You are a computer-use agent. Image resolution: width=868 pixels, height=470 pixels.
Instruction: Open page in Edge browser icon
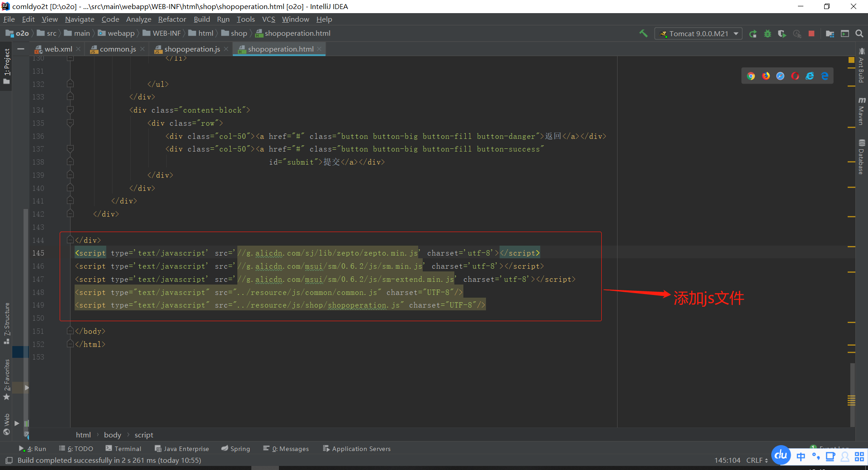click(x=825, y=76)
